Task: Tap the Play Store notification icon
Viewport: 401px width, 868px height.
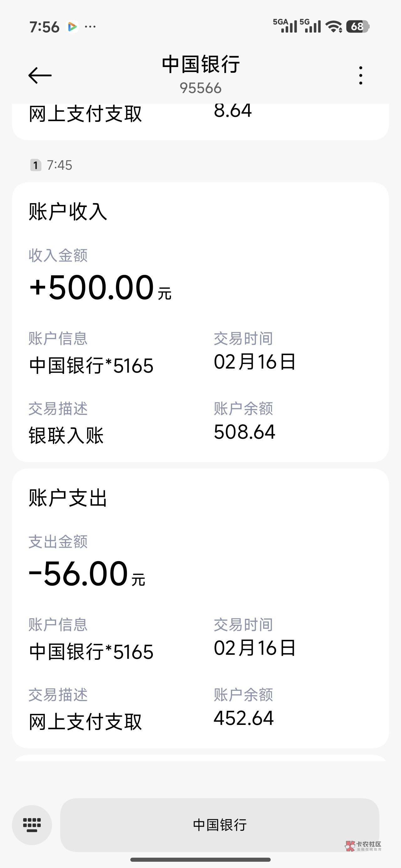Action: (x=72, y=27)
